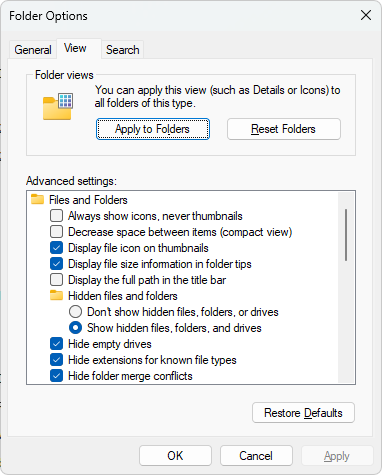Click the Folder views folder icon
This screenshot has height=475, width=382.
click(58, 106)
